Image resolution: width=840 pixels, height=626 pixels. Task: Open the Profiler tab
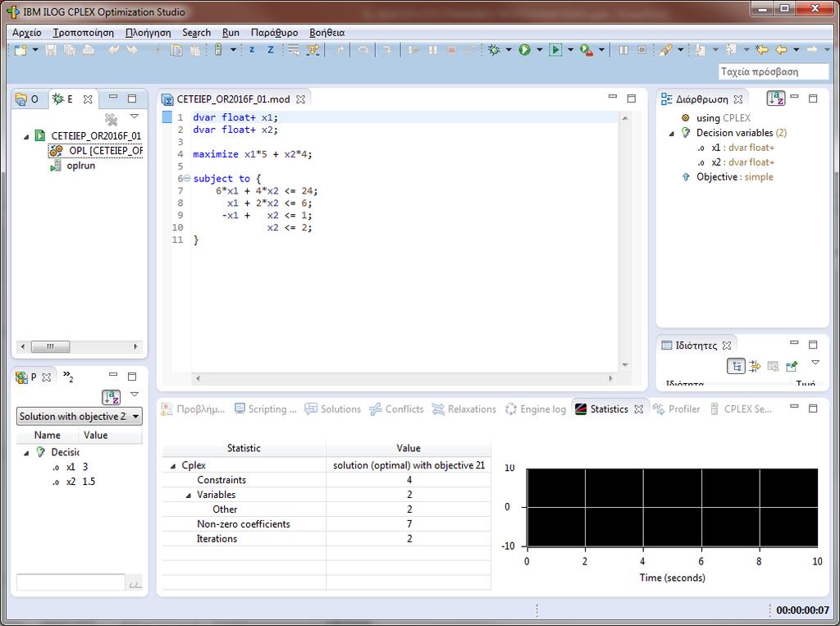(676, 409)
